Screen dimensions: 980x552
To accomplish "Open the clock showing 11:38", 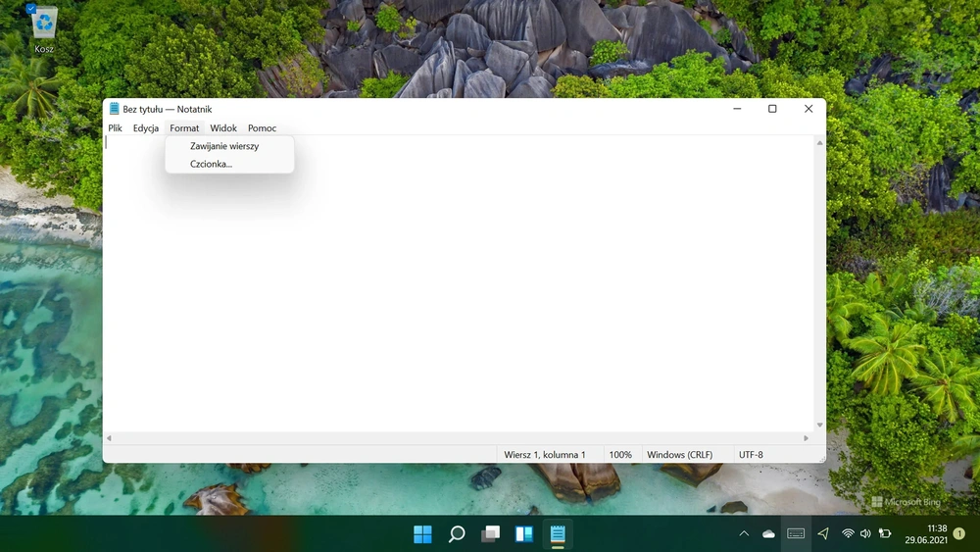I will pos(926,534).
